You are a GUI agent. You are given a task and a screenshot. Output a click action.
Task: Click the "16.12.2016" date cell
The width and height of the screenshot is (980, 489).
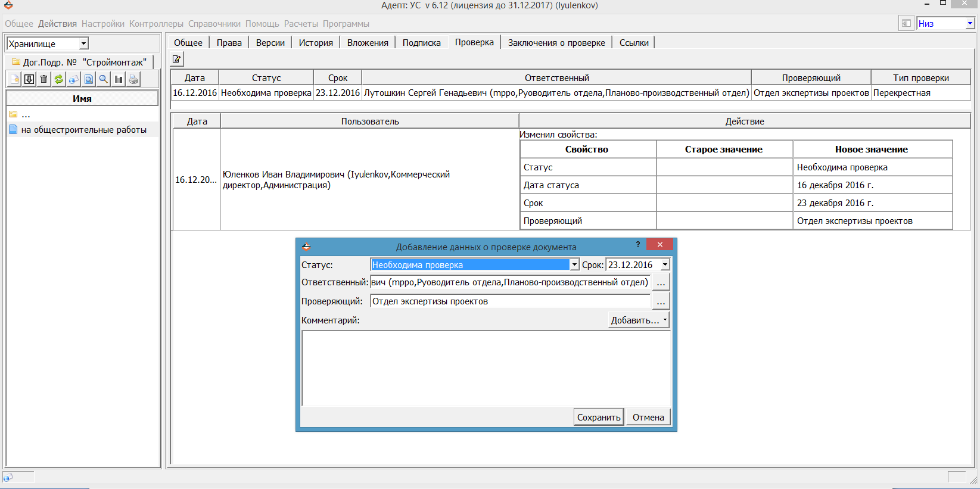(x=195, y=93)
